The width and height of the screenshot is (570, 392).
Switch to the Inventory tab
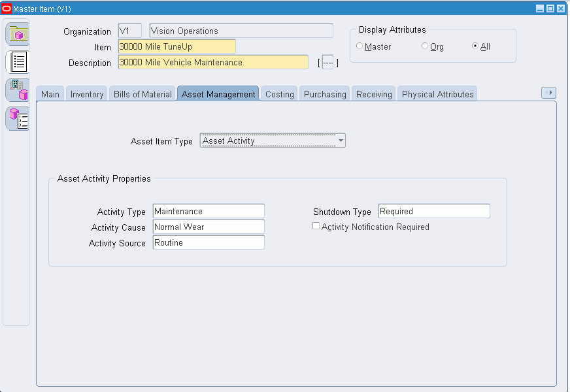click(87, 94)
